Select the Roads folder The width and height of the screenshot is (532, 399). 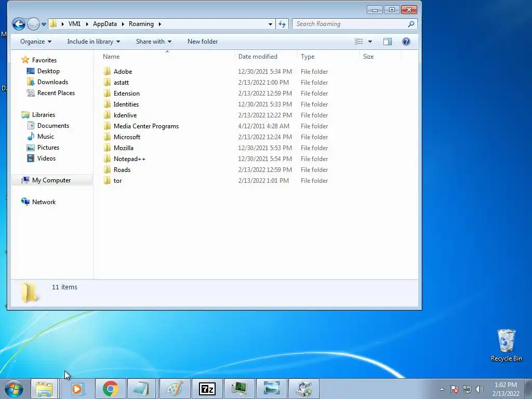(x=122, y=170)
